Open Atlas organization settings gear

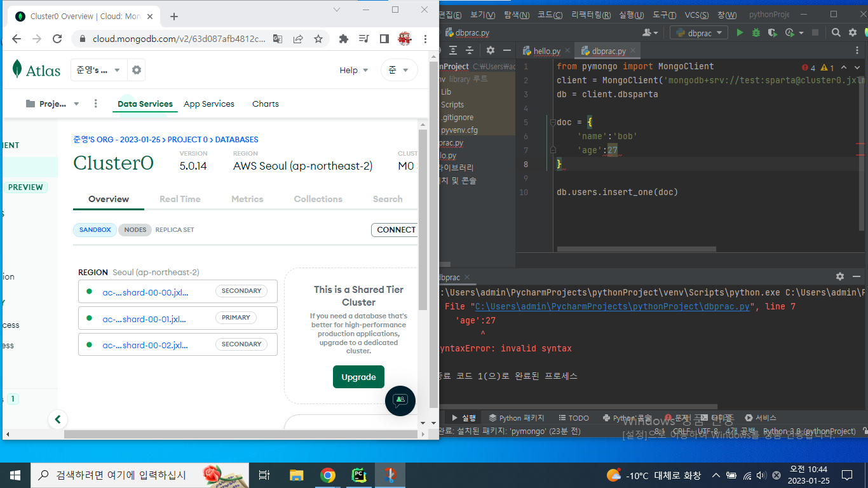[x=136, y=70]
